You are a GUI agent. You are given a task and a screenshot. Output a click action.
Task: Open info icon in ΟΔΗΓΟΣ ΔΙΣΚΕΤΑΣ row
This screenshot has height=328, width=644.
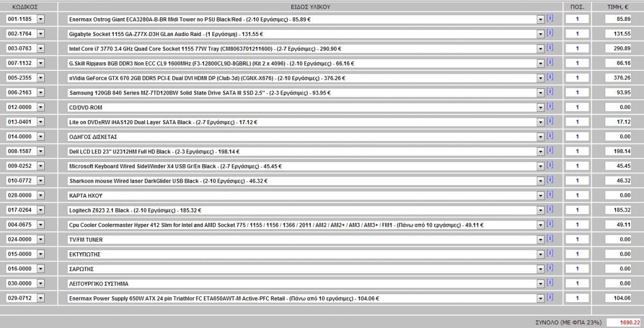(550, 136)
